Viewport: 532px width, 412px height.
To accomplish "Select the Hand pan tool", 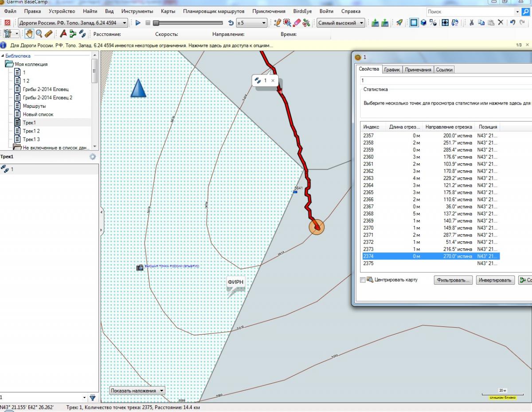I will click(30, 34).
